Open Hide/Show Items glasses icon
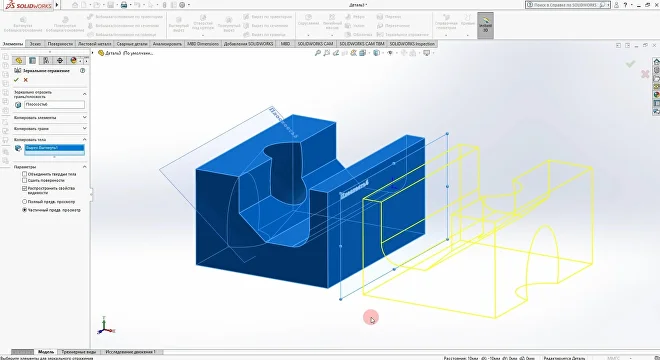660x360 pixels. tap(390, 53)
